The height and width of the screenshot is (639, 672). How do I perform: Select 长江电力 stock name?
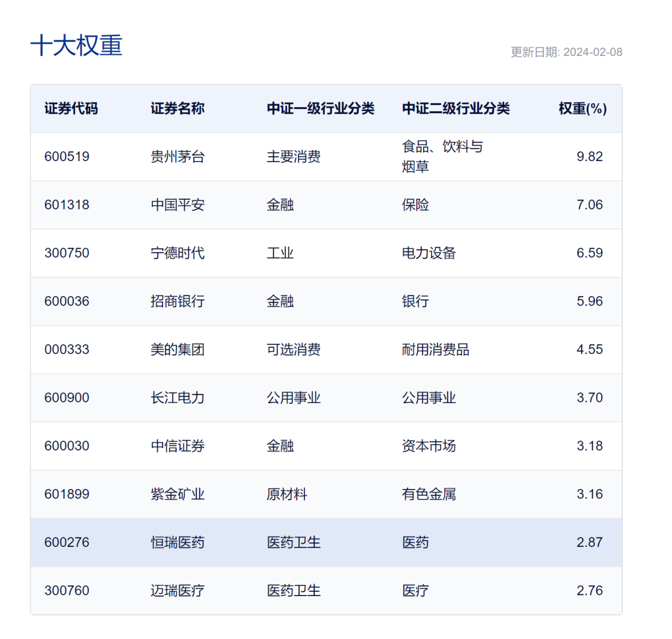click(x=177, y=398)
